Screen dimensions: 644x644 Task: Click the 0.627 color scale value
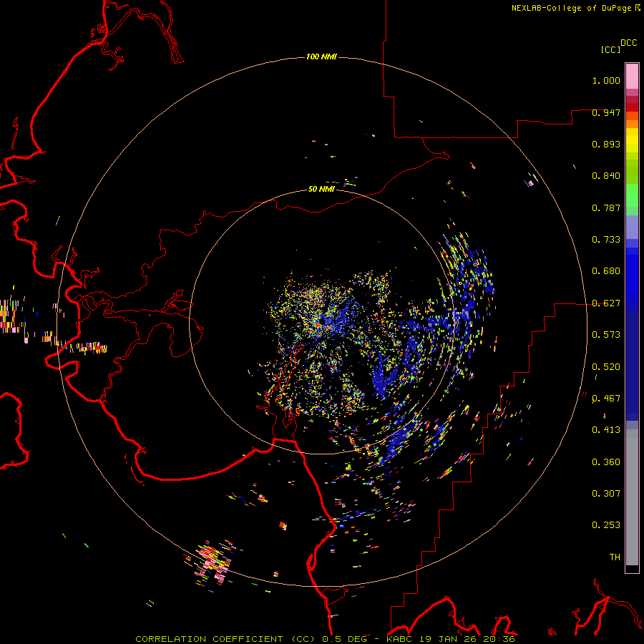coord(606,303)
